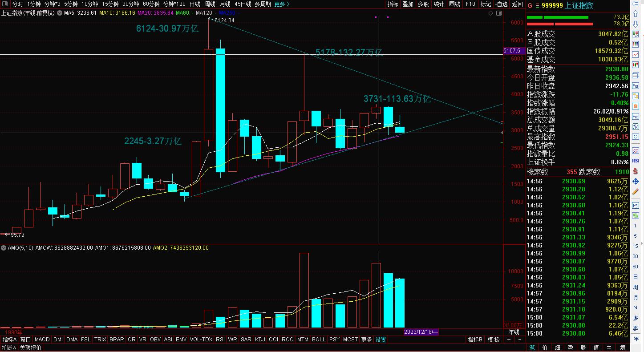Click the 2023/12/18 date marker on timeline

click(421, 332)
